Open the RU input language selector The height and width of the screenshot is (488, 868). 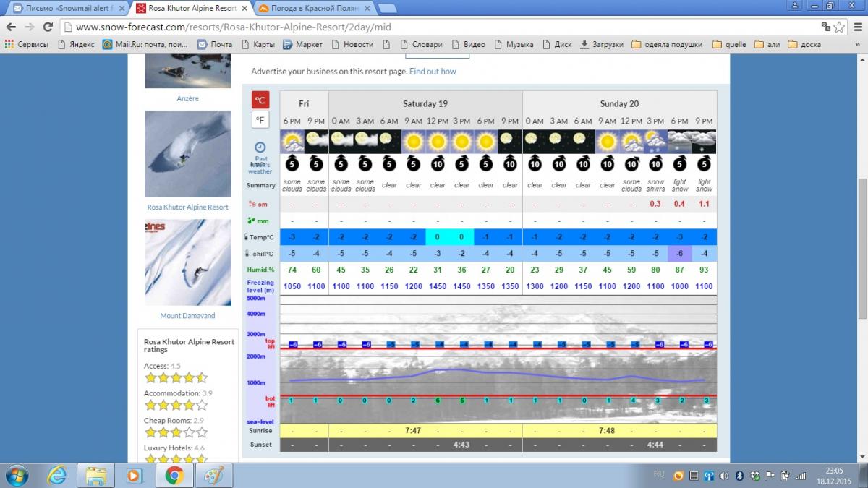coord(658,474)
